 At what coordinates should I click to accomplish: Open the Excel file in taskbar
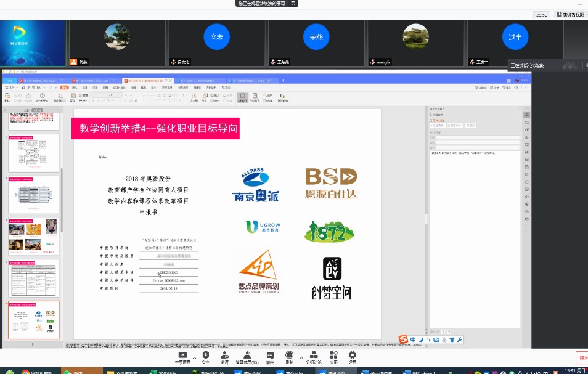coord(160,372)
